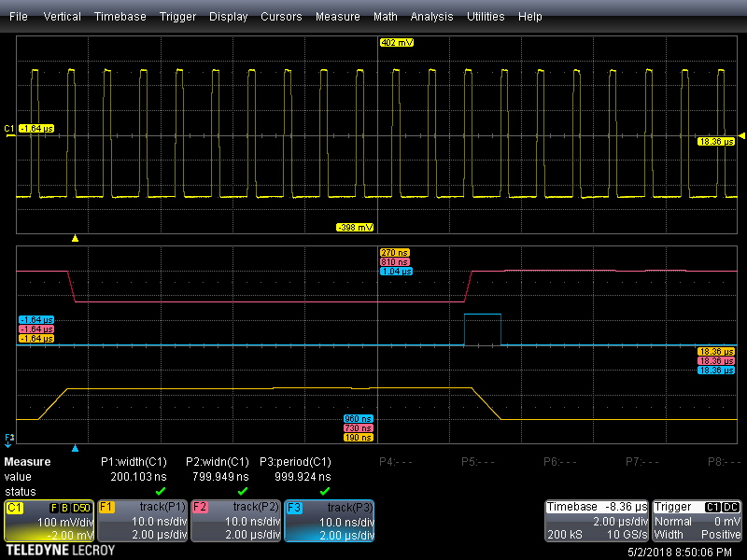The width and height of the screenshot is (747, 560).
Task: Click the yellow trigger level arrow on right edge
Action: click(x=741, y=137)
